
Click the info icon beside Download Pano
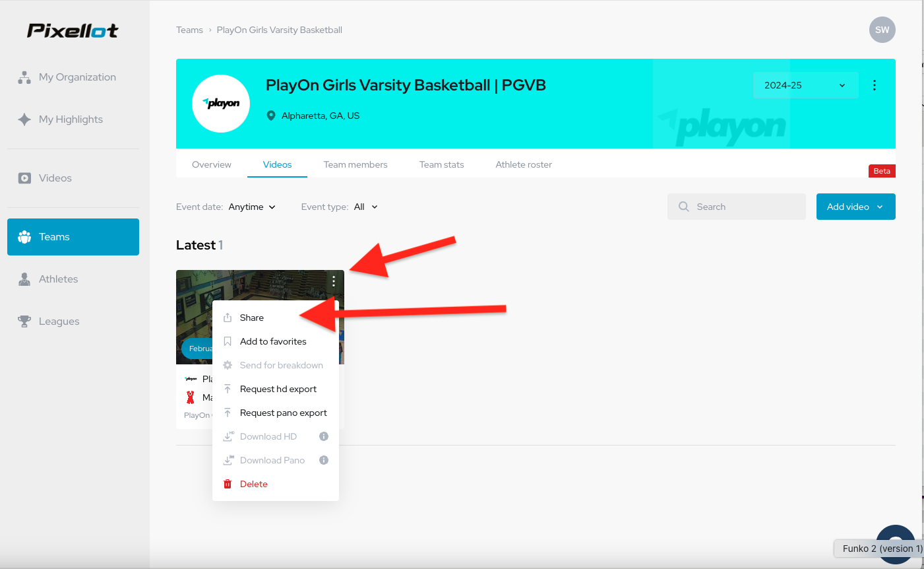[324, 460]
